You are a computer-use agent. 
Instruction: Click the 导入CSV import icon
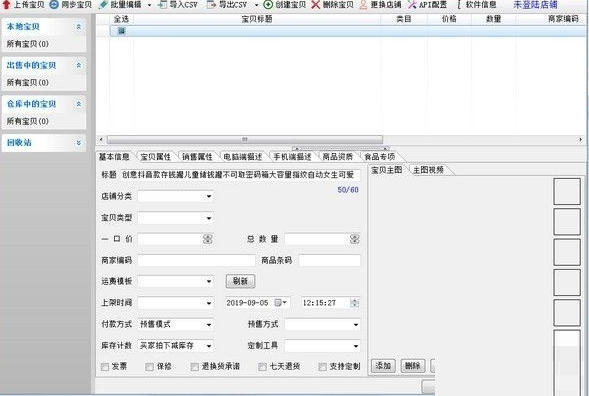[x=162, y=5]
